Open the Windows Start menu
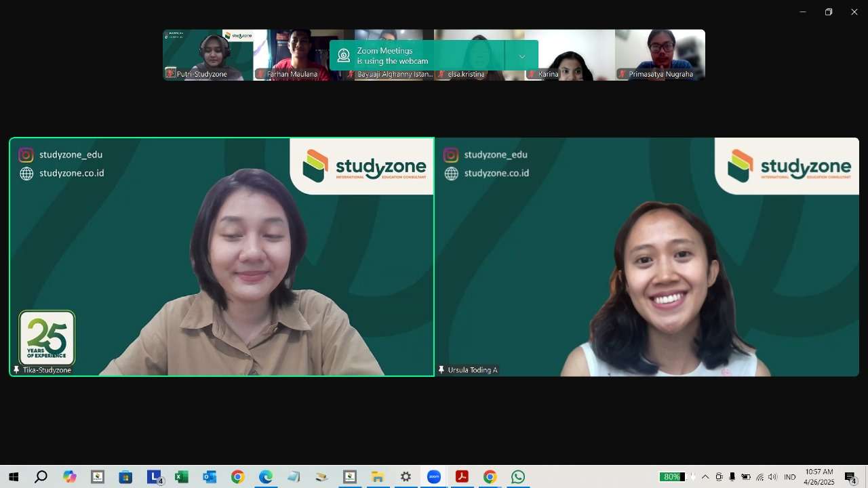This screenshot has width=868, height=488. tap(13, 477)
